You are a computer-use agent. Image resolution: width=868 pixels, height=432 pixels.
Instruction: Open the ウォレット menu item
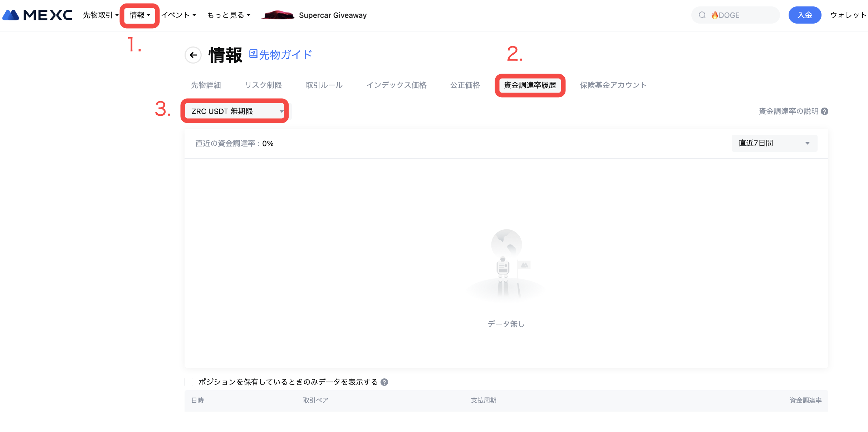pos(848,15)
